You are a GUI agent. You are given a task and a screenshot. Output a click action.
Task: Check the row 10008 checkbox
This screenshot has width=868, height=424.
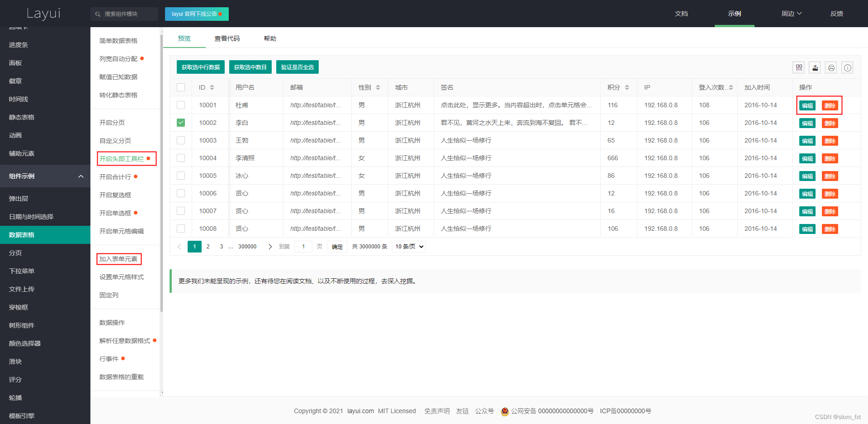(x=181, y=229)
